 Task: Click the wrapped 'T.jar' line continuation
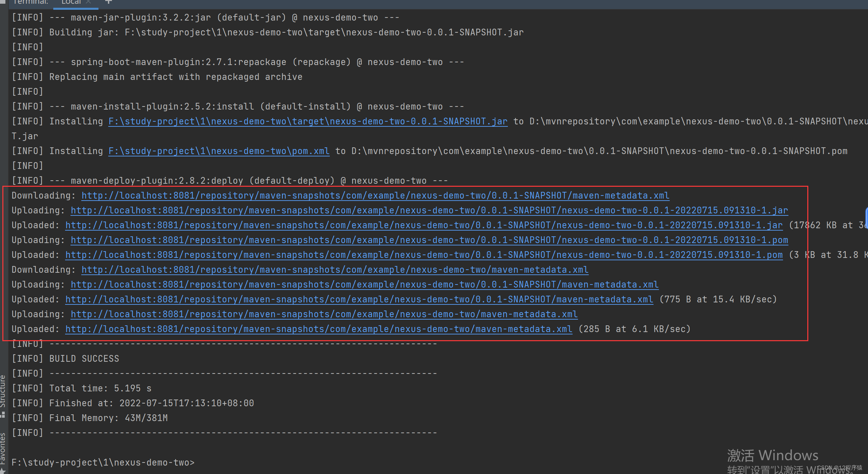(x=25, y=136)
